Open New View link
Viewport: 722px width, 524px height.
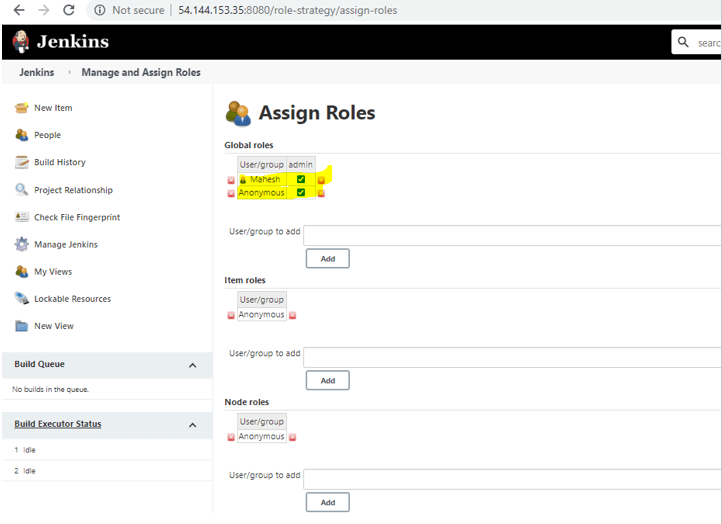tap(54, 326)
